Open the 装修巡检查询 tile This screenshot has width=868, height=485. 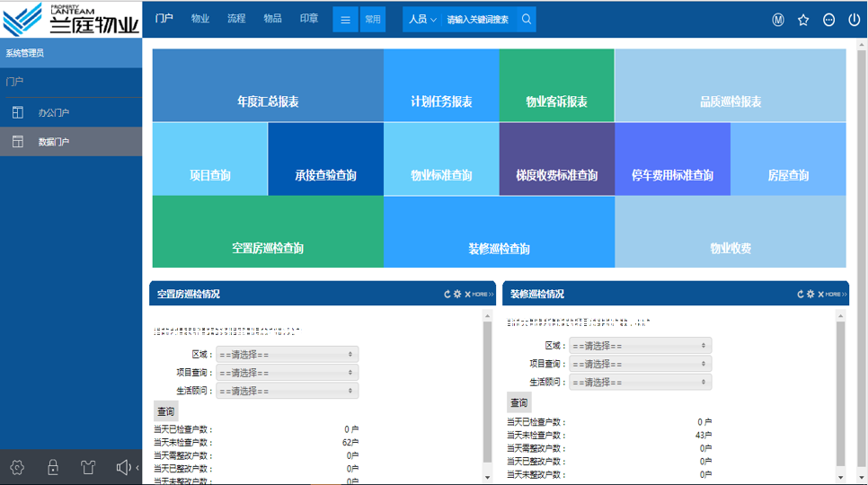(x=500, y=232)
